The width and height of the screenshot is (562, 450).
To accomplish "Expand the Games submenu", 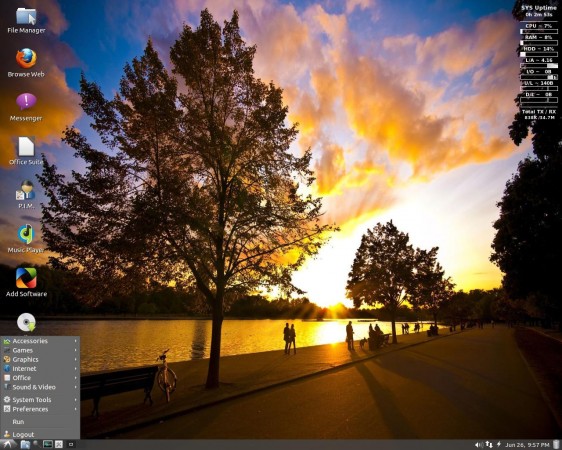I will pos(40,350).
